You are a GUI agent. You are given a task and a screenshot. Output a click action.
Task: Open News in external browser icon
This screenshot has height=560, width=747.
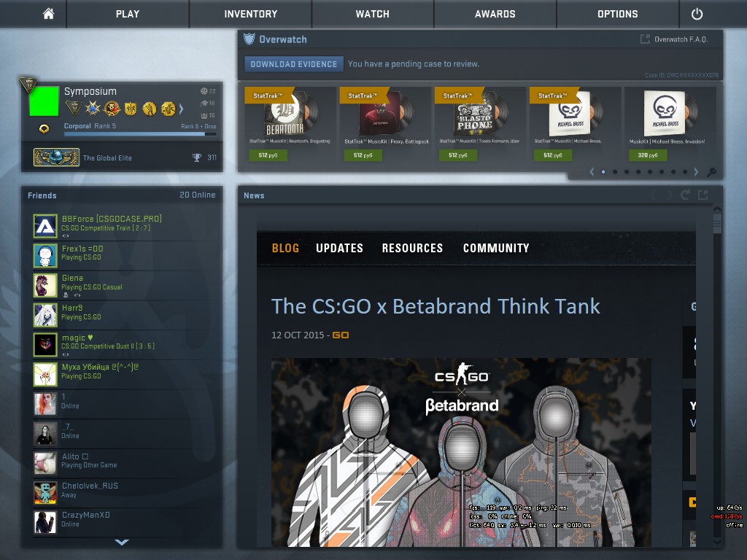703,195
